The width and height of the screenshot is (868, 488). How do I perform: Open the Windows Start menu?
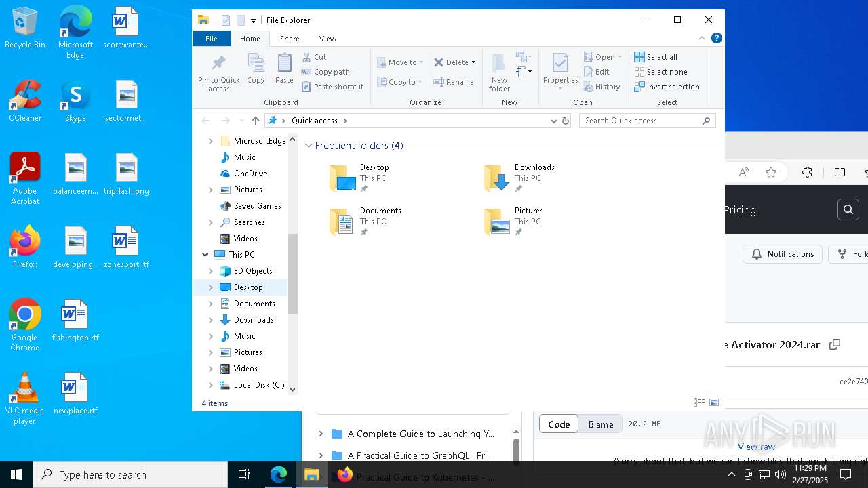pyautogui.click(x=16, y=474)
